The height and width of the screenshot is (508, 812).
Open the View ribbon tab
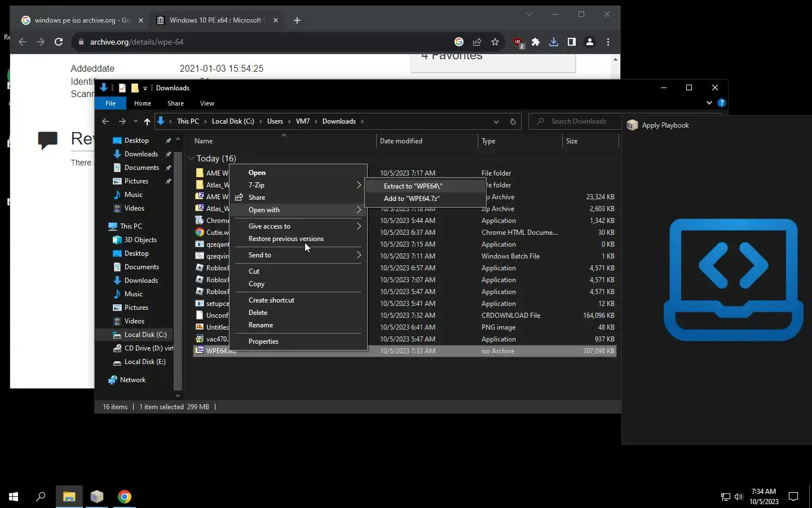point(207,103)
